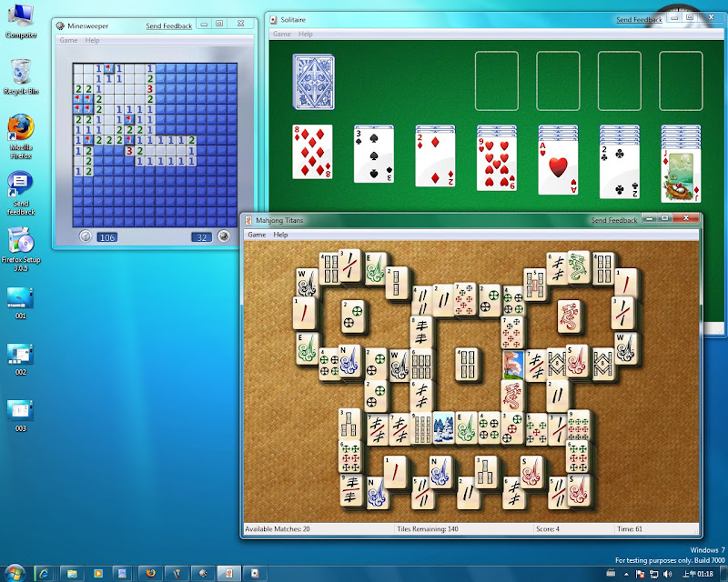Select the 3 of spades card
This screenshot has width=728, height=582.
tap(374, 156)
